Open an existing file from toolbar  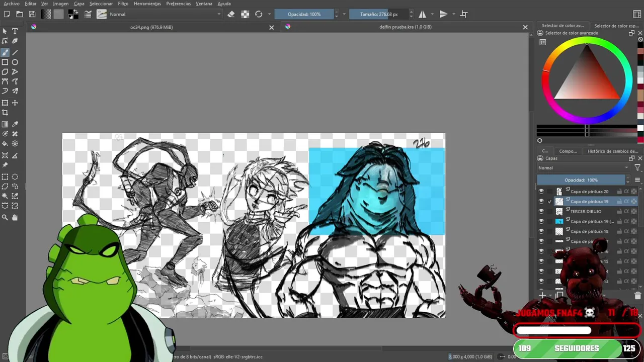click(x=19, y=14)
